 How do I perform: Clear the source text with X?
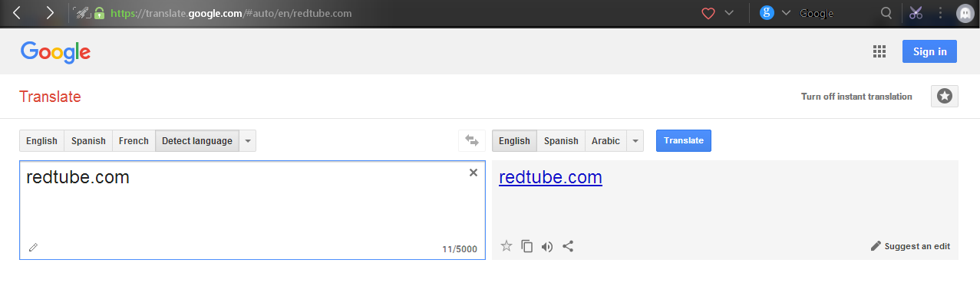(474, 173)
